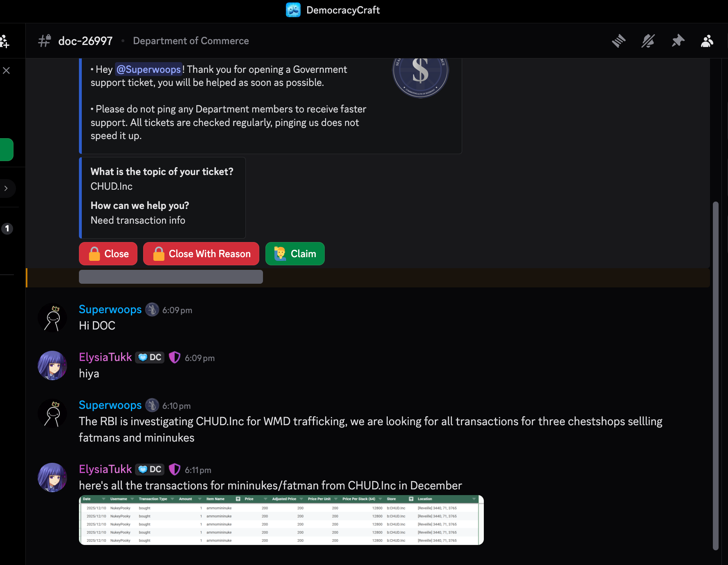
Task: Toggle the member list icon
Action: coord(707,41)
